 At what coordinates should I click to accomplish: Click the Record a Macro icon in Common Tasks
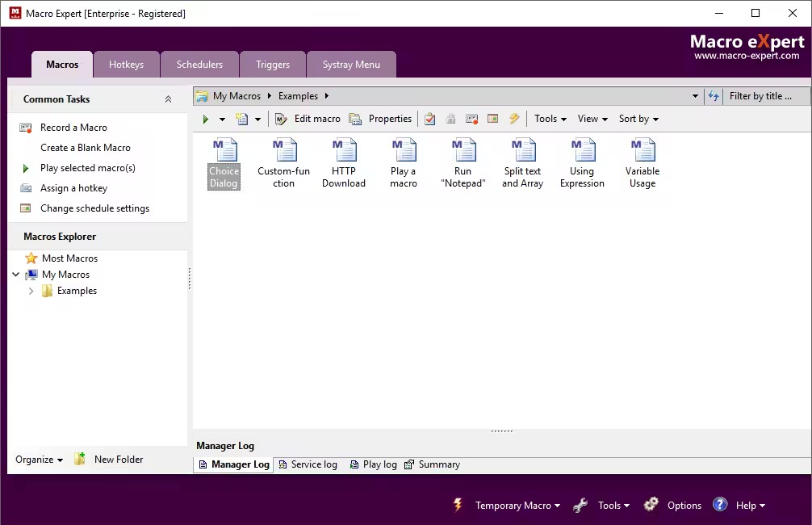point(26,128)
